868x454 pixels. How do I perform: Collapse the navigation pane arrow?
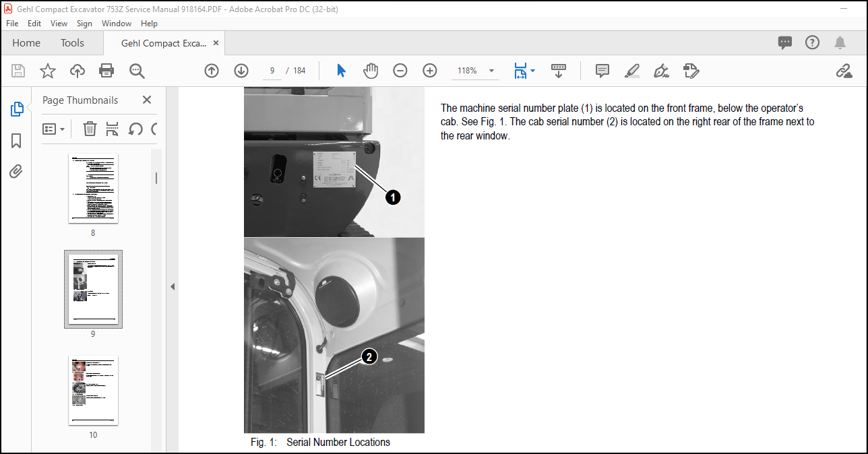pos(172,286)
